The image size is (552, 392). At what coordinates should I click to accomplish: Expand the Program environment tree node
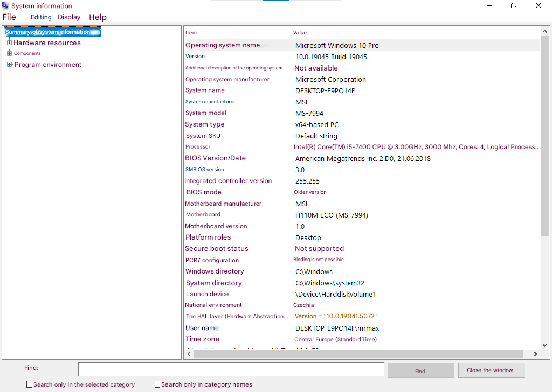[10, 64]
